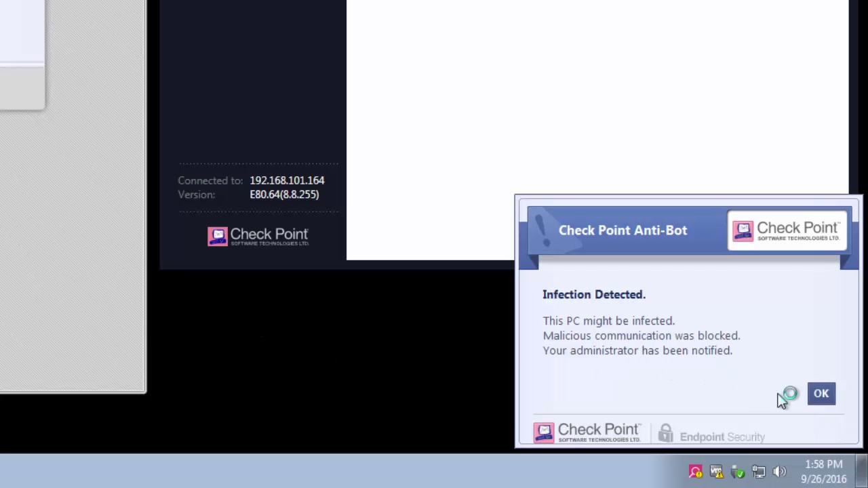Image resolution: width=868 pixels, height=488 pixels.
Task: Dismiss the Anti-Bot alert with OK
Action: click(821, 394)
